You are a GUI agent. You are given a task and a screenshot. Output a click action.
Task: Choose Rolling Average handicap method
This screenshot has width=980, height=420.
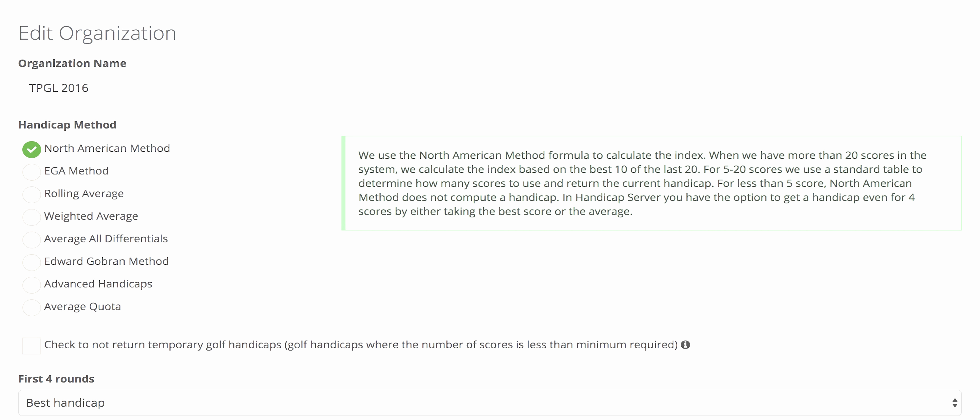pos(31,194)
